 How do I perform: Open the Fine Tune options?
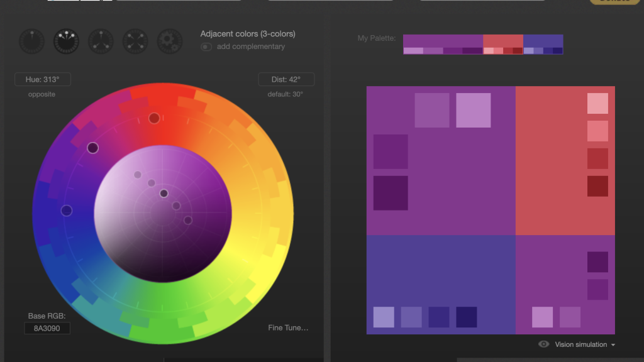[288, 328]
